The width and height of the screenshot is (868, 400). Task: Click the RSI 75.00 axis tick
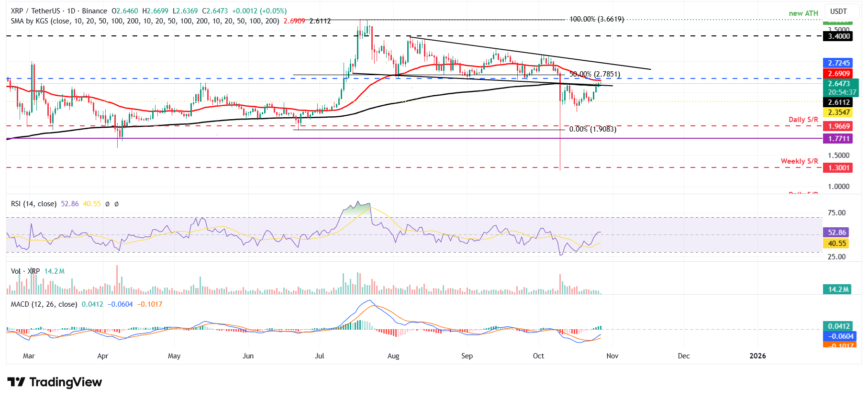[x=837, y=213]
